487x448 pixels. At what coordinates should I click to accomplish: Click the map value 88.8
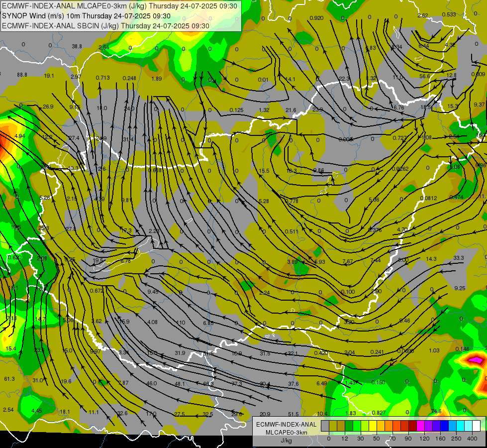click(x=22, y=75)
